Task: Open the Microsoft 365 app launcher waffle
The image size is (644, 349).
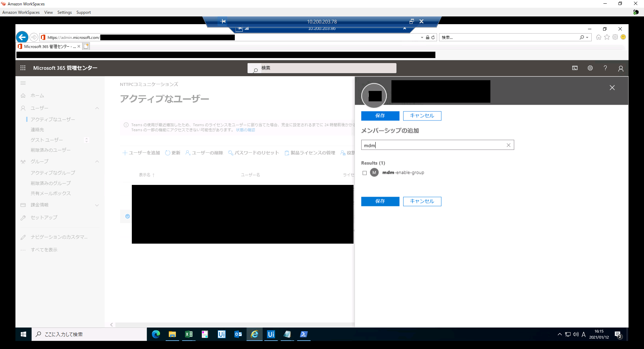Action: tap(23, 68)
